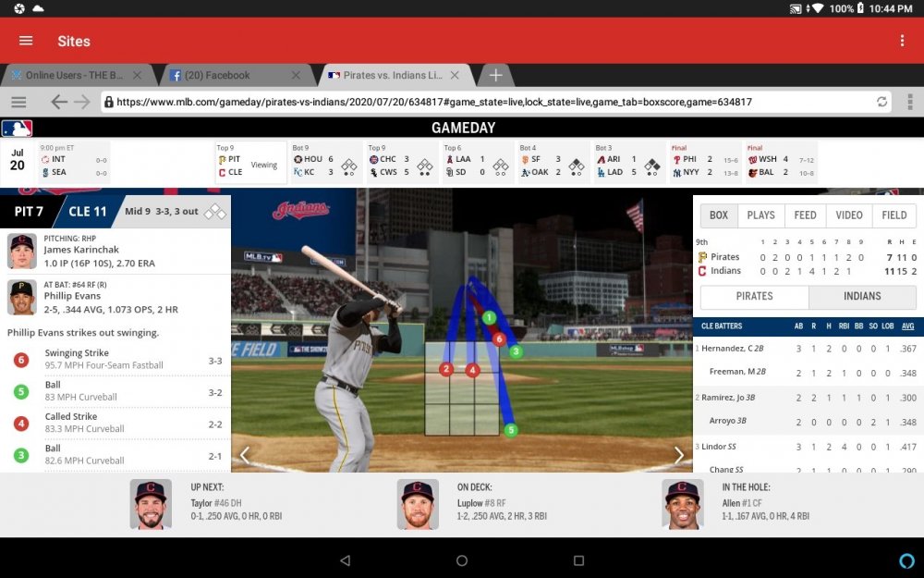Screen dimensions: 924x578
Task: Show the INDIANS box score
Action: point(862,296)
